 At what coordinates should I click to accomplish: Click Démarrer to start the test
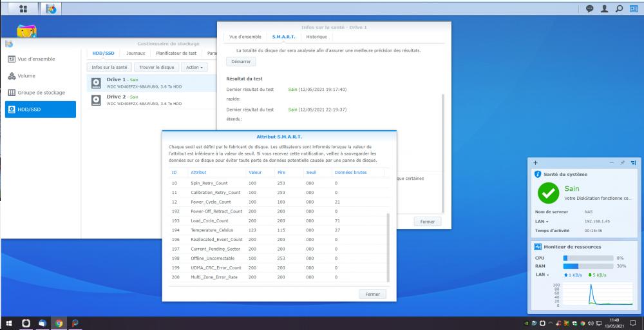pos(241,62)
